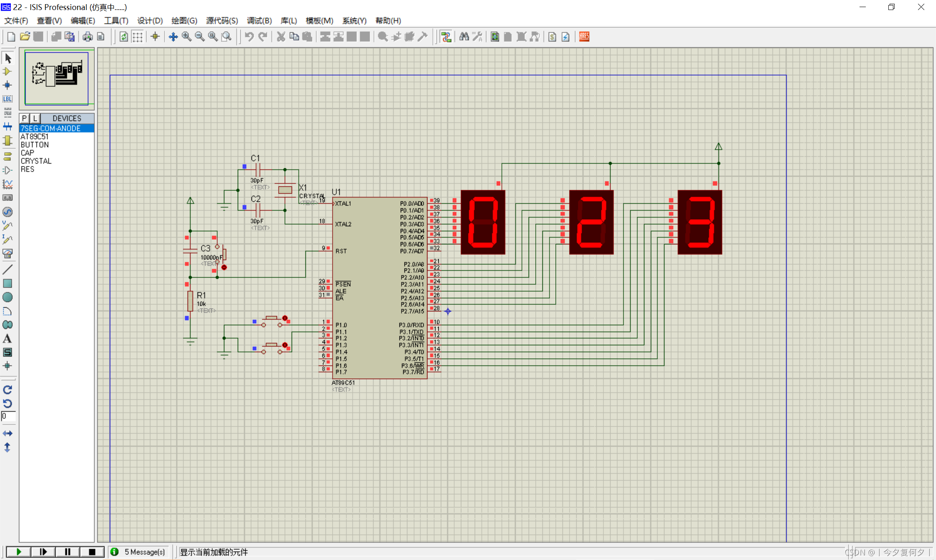Click the schematic overview thumbnail
The image size is (936, 560).
click(x=57, y=77)
